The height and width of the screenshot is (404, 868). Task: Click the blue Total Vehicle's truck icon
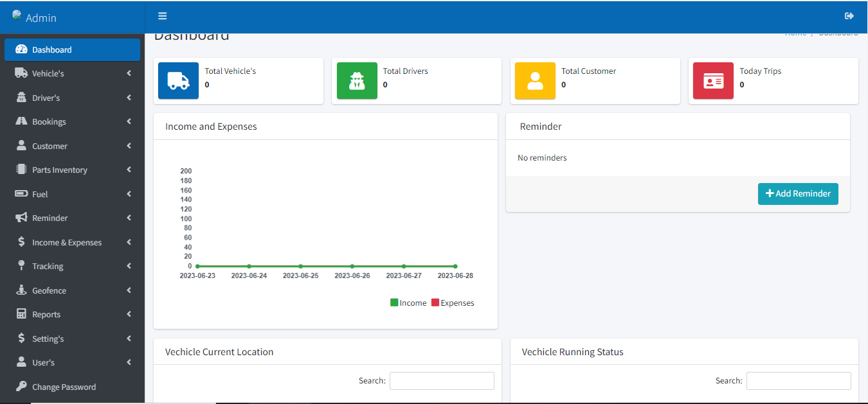click(178, 80)
